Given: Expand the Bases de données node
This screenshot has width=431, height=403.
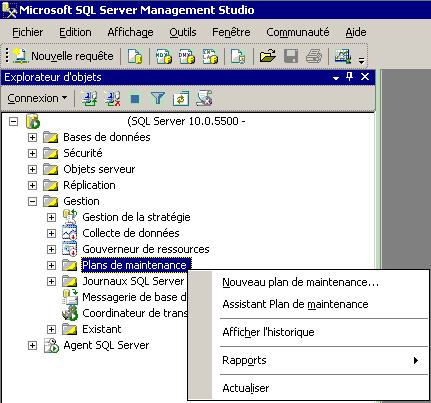Looking at the screenshot, I should tap(32, 137).
